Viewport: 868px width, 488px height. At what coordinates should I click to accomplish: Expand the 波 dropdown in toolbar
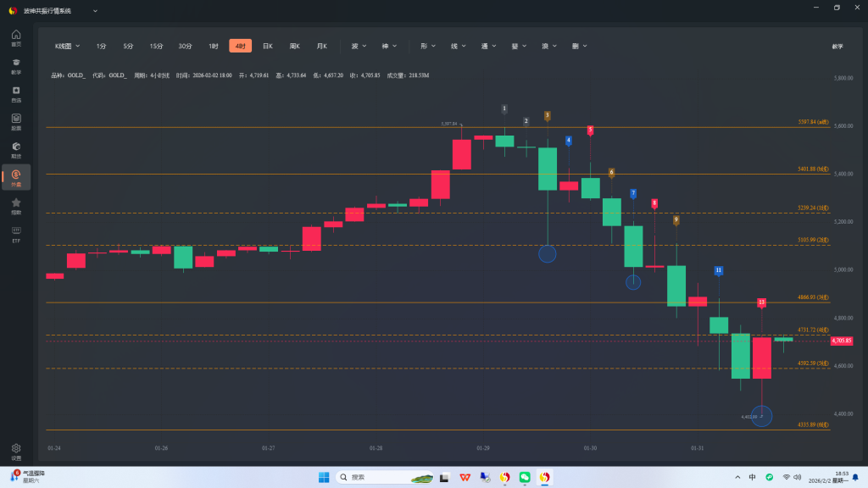coord(359,46)
